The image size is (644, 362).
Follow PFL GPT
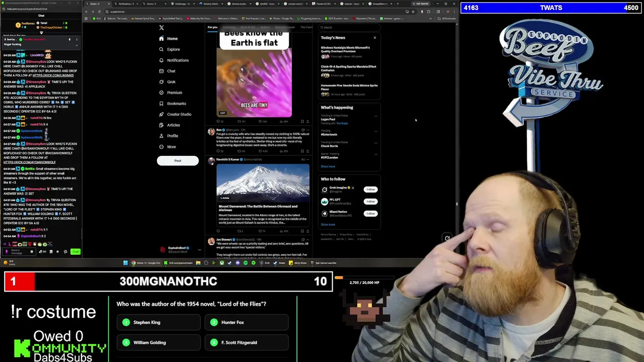(x=370, y=202)
